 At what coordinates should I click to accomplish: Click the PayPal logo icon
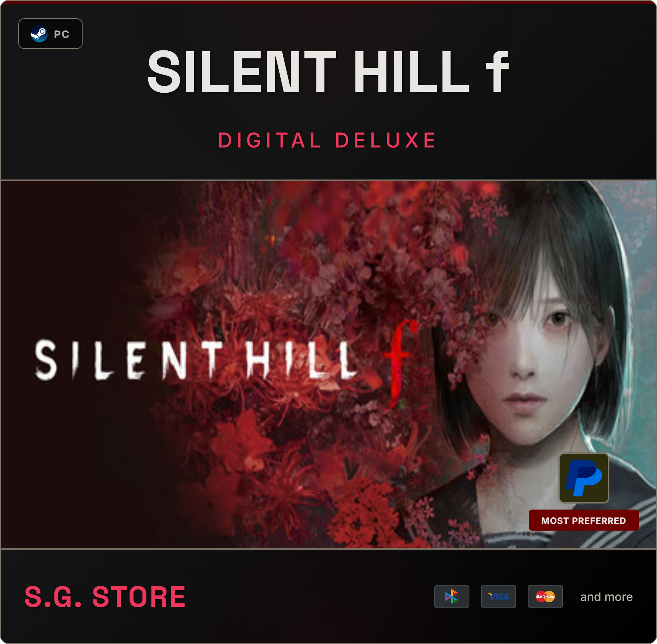(584, 478)
